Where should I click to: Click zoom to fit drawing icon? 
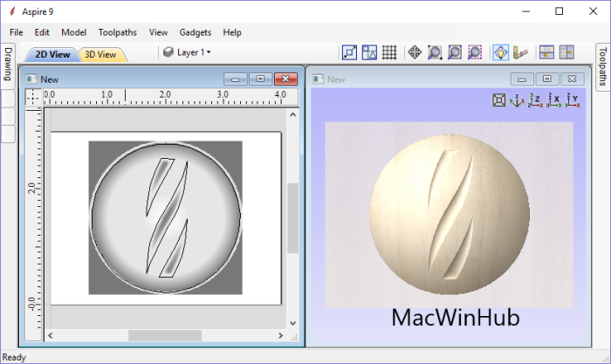click(455, 52)
